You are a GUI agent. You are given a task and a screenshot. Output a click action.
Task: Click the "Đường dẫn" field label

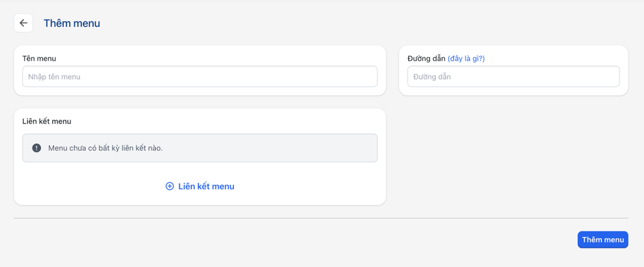click(426, 58)
